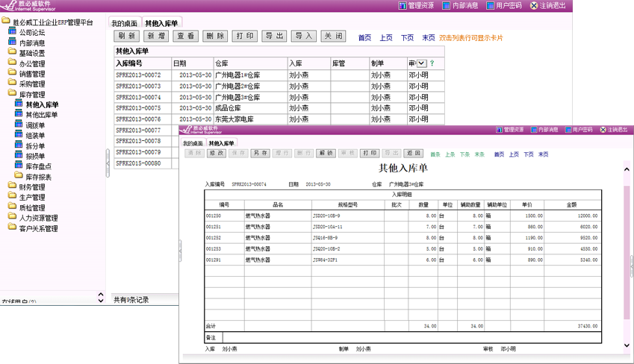Click 下页 link in detail card
The image size is (634, 364).
pos(529,154)
